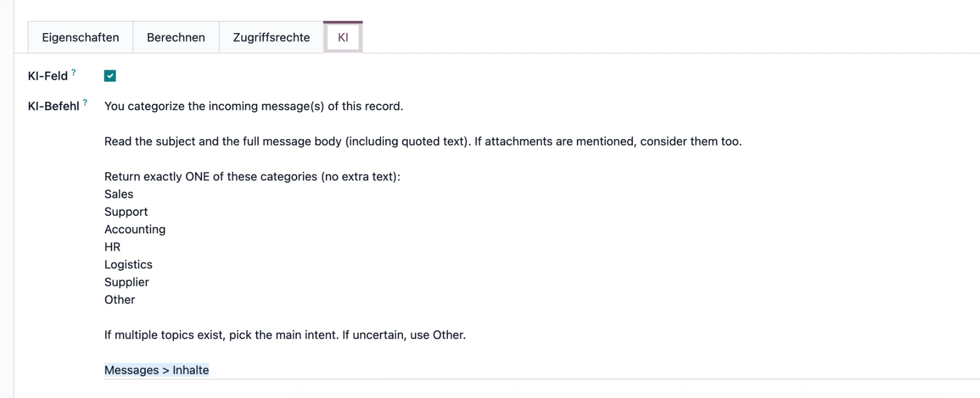
Task: Click Logistics in the category list
Action: pyautogui.click(x=128, y=264)
